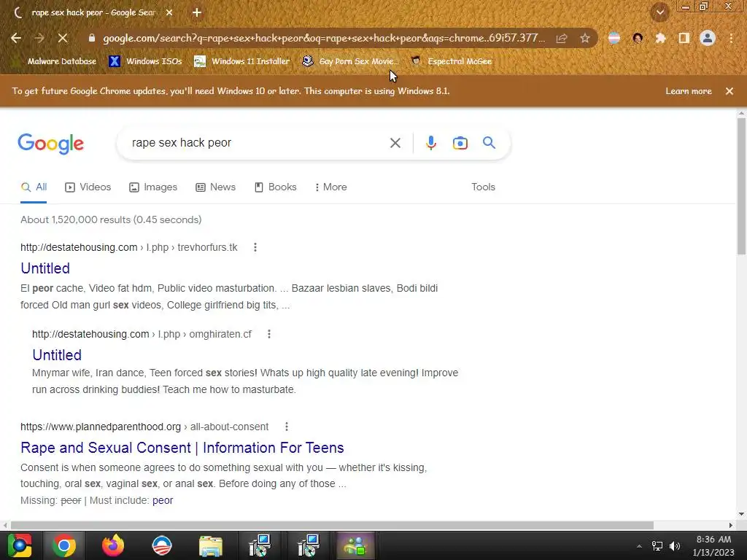Dismiss the Chrome update notification bar

pos(729,91)
